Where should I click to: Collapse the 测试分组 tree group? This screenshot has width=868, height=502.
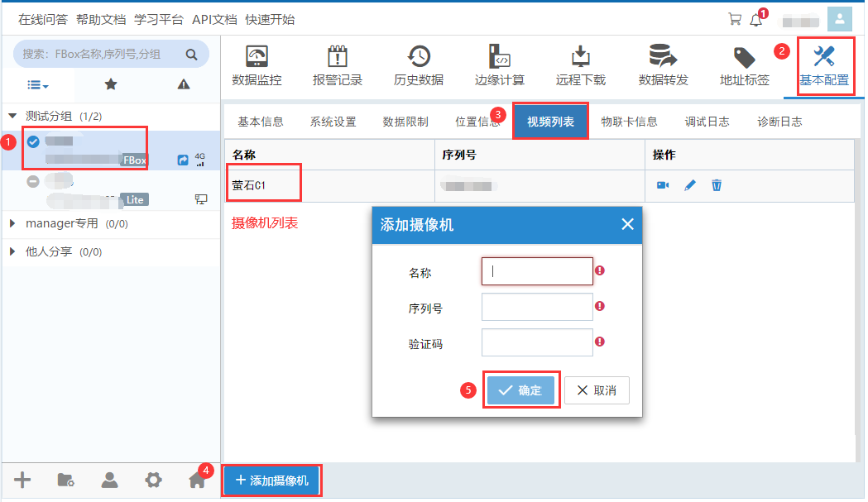(12, 116)
